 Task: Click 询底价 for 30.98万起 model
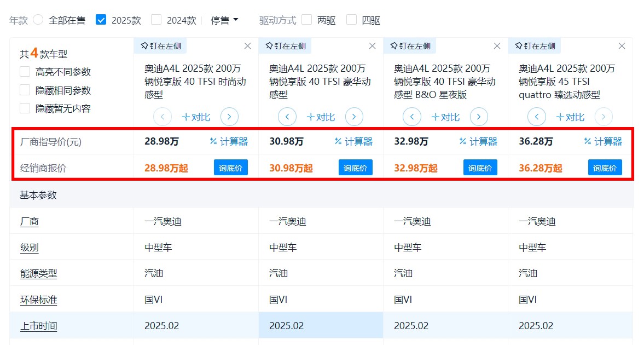tap(356, 168)
